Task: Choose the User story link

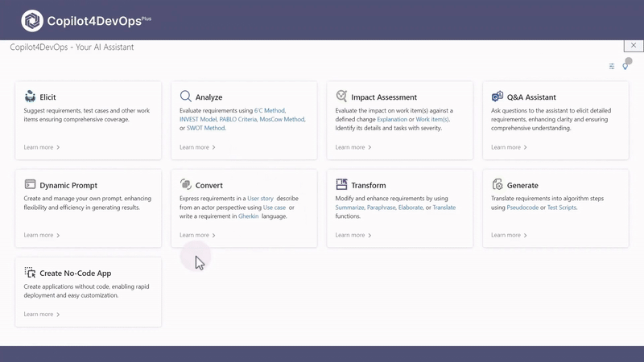Action: [260, 198]
